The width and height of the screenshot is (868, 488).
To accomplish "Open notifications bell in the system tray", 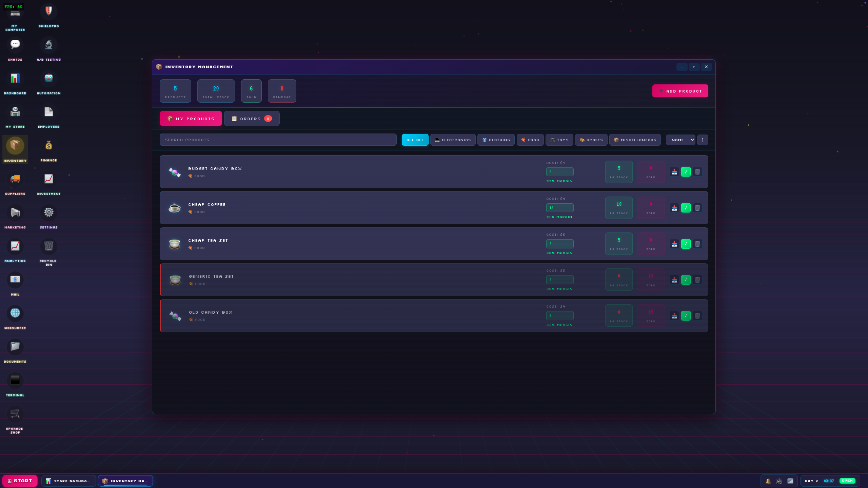I will 768,481.
